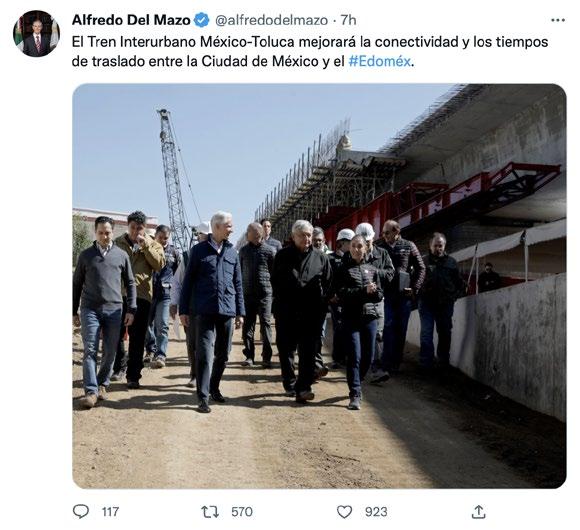Click the reply speech bubble icon
The image size is (580, 530).
[81, 512]
